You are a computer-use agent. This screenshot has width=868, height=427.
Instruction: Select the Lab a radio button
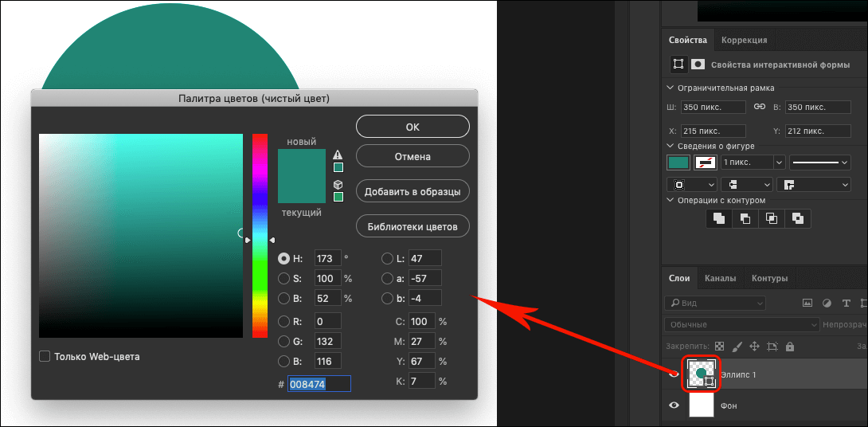[x=388, y=278]
